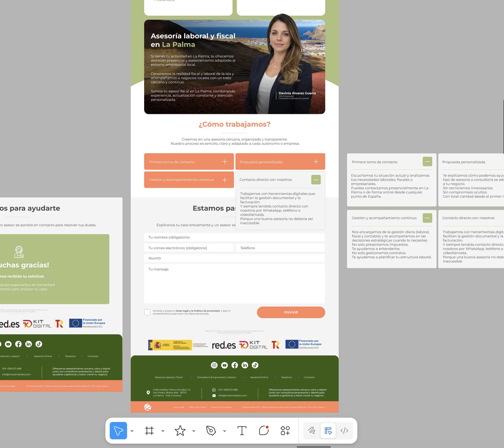Switch to Dev Mode code view

344,431
